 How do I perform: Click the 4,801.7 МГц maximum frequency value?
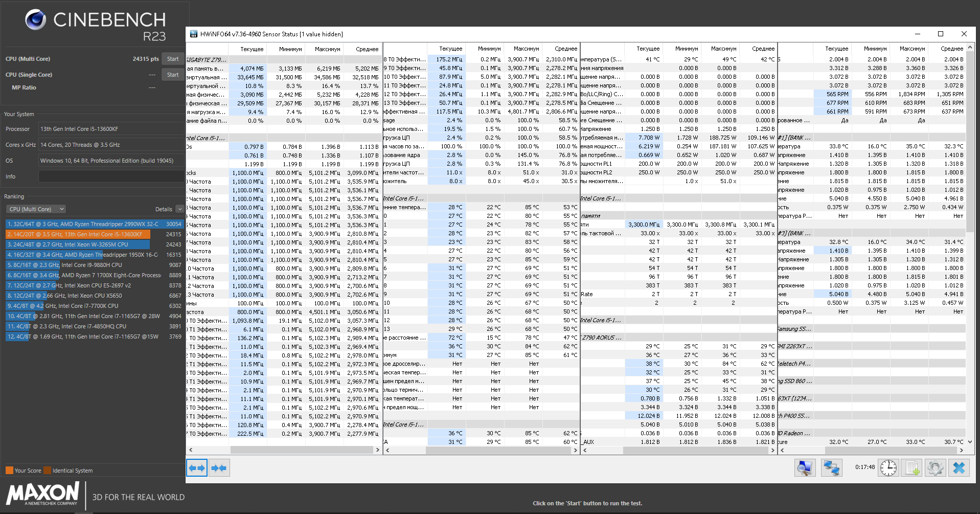click(523, 111)
